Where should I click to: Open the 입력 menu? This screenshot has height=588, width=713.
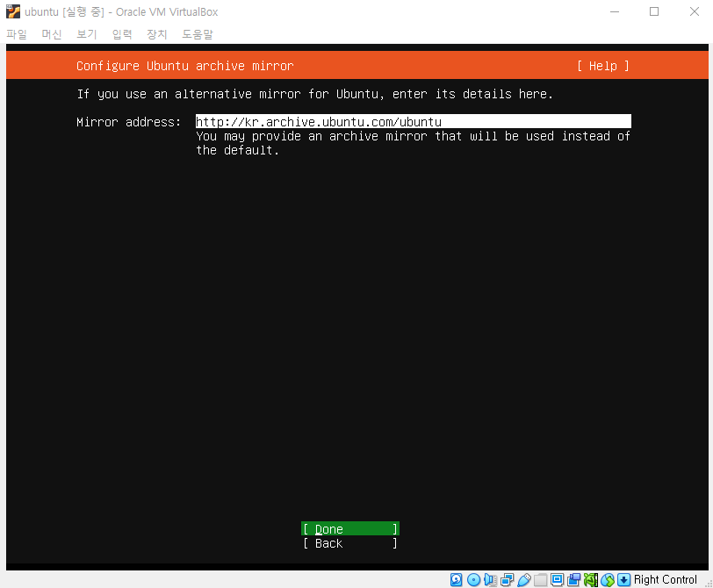click(x=122, y=34)
